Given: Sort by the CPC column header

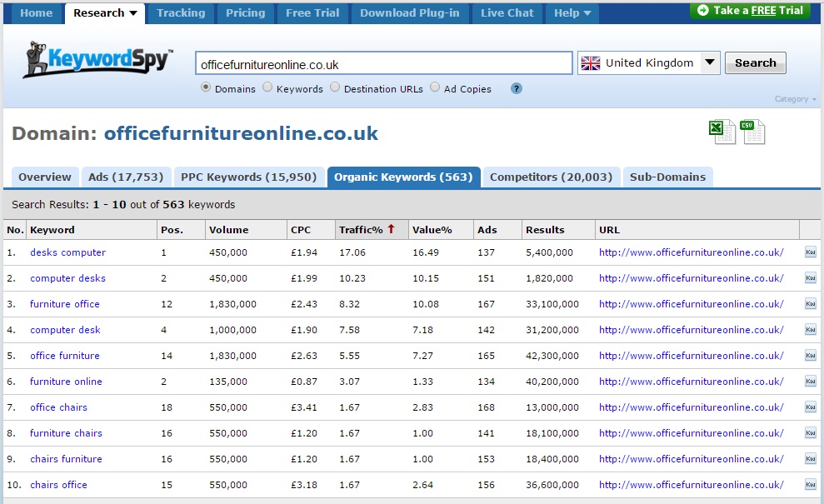Looking at the screenshot, I should [301, 230].
